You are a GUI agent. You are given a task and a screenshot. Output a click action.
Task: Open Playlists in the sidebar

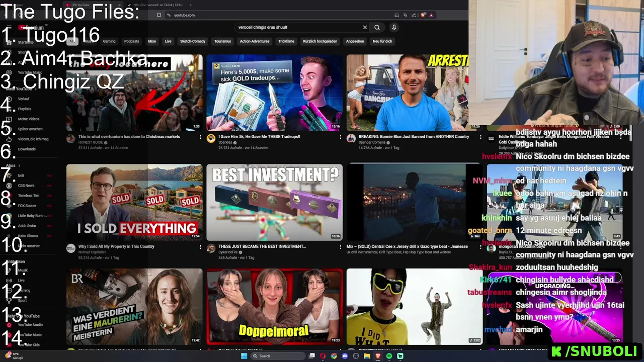pos(24,109)
